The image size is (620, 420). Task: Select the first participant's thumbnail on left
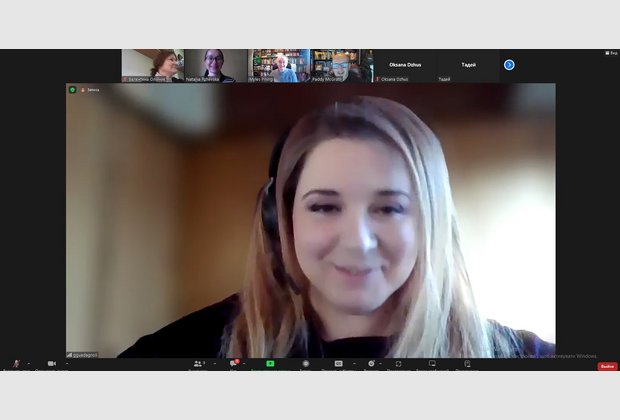(153, 66)
